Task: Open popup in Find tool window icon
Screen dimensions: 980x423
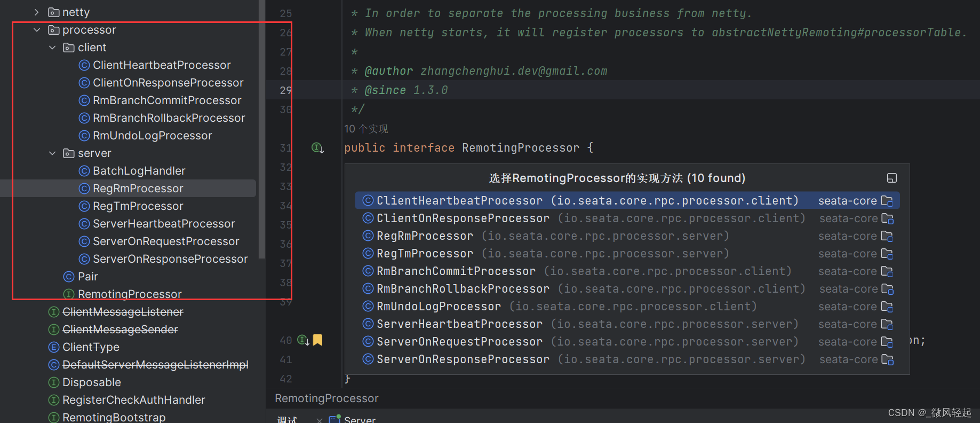Action: (x=891, y=178)
